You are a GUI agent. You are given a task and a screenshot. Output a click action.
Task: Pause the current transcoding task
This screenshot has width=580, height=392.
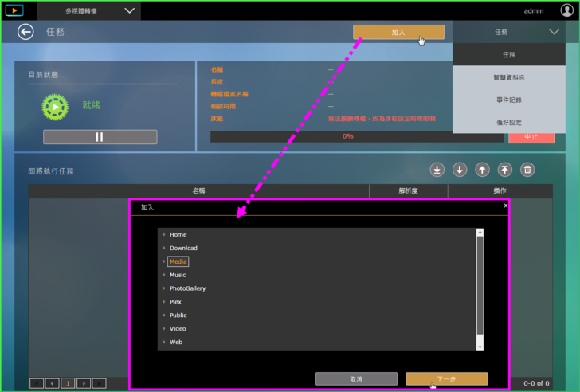pos(100,137)
